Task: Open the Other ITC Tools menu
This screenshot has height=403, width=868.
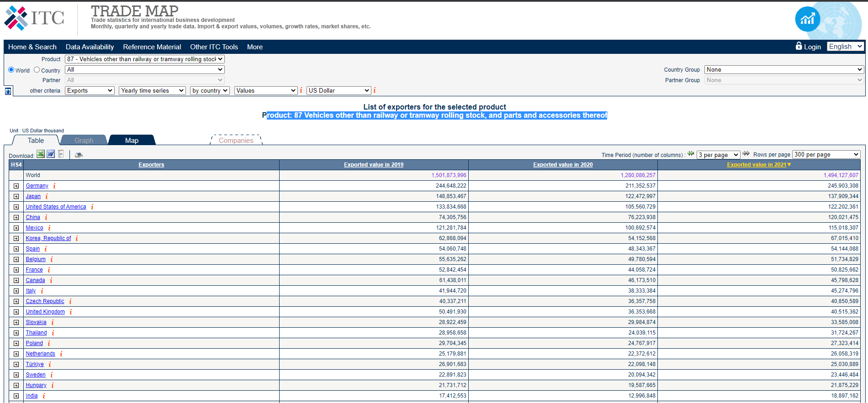Action: point(214,47)
